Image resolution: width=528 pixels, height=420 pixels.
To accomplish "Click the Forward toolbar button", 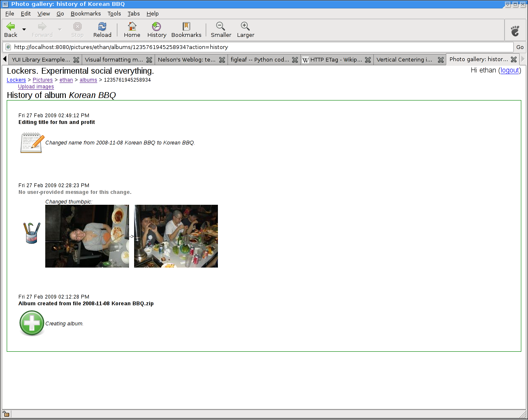I will [42, 30].
